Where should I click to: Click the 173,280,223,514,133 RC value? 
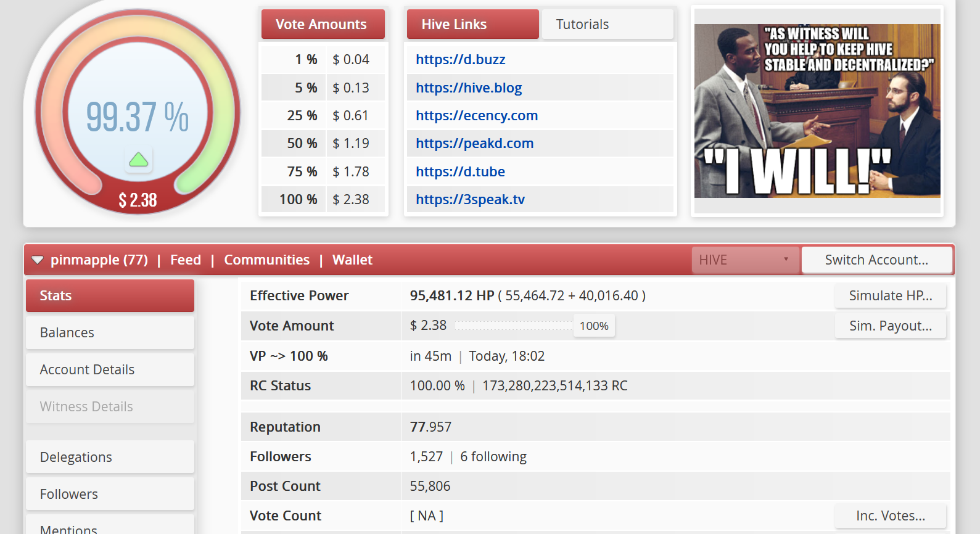(555, 385)
